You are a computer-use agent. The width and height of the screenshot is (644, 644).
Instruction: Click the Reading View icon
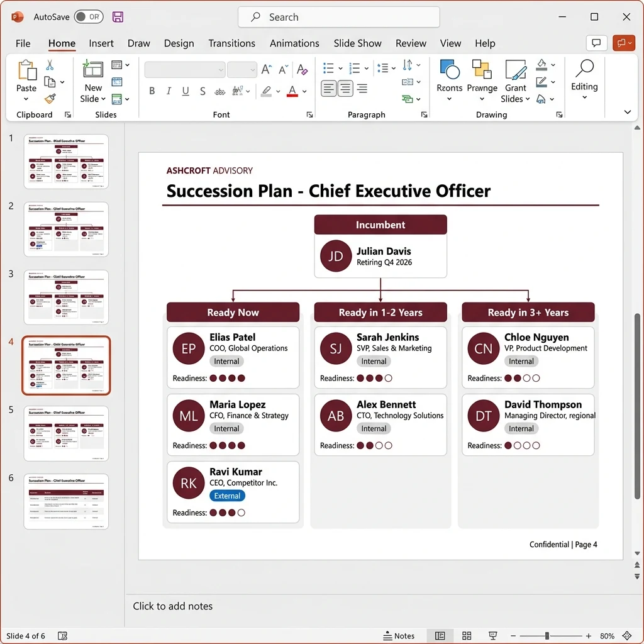(x=492, y=636)
